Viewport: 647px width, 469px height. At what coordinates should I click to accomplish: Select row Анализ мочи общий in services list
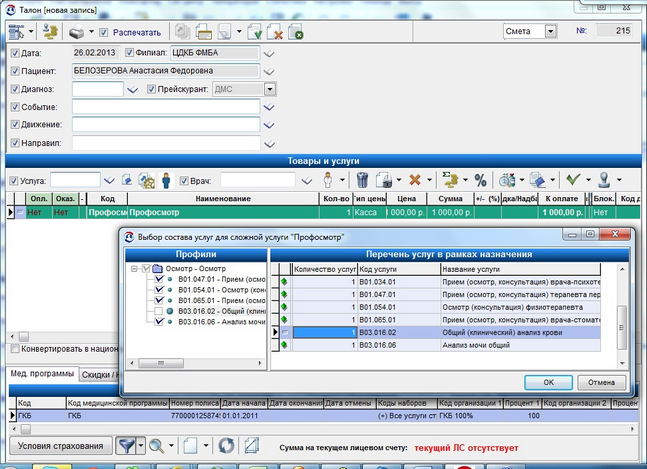436,345
